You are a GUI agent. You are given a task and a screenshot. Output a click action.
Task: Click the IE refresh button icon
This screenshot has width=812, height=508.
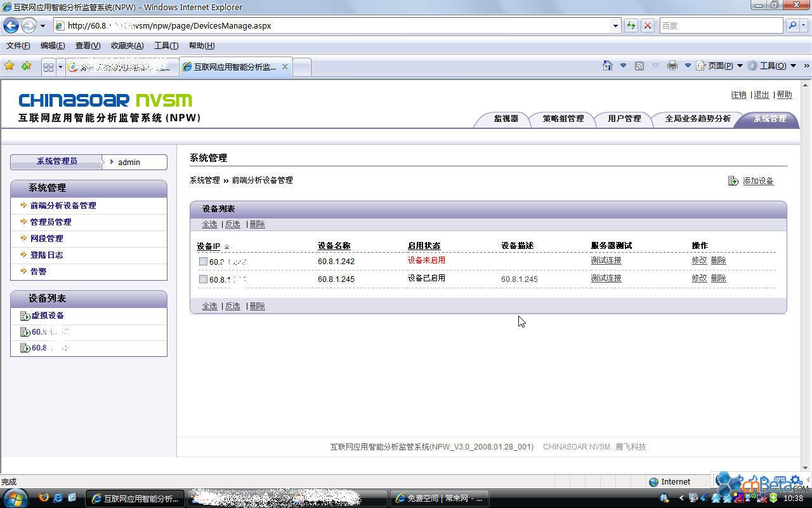(631, 25)
